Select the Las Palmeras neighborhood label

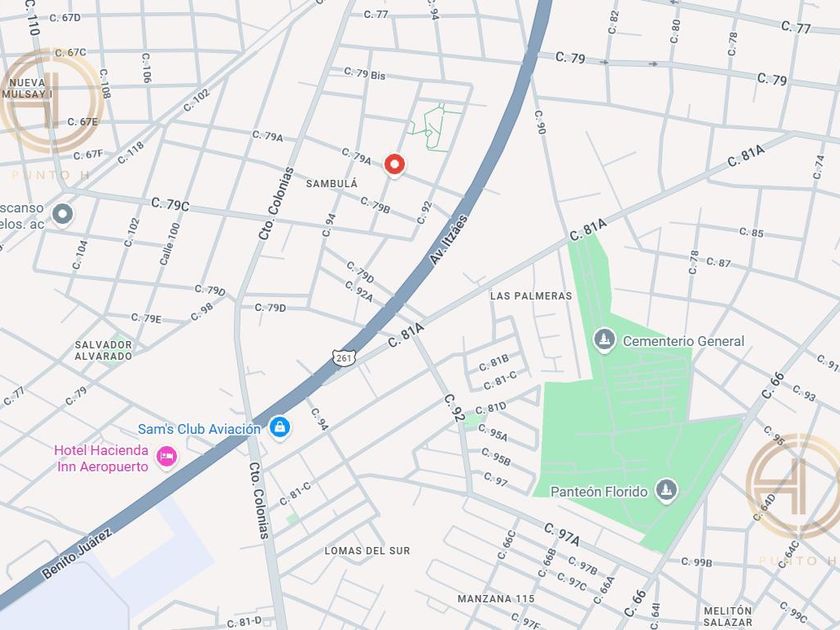[x=531, y=296]
